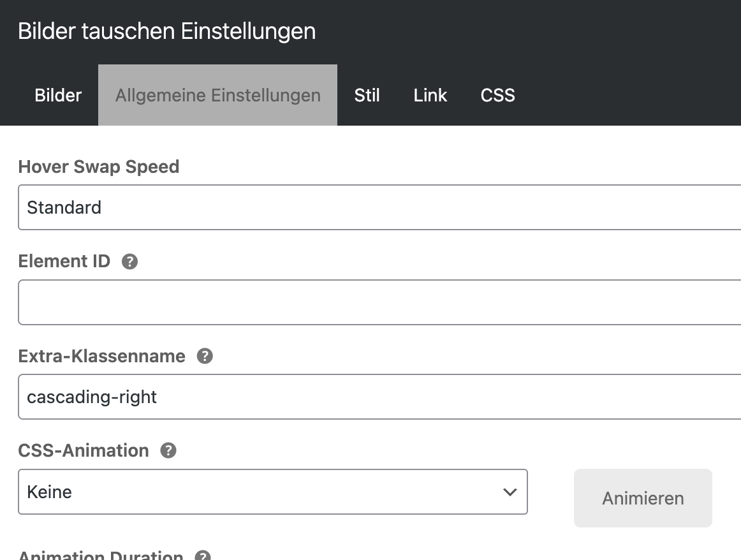Viewport: 741px width, 560px height.
Task: Click the Extra-Klassenname label text
Action: (x=102, y=356)
